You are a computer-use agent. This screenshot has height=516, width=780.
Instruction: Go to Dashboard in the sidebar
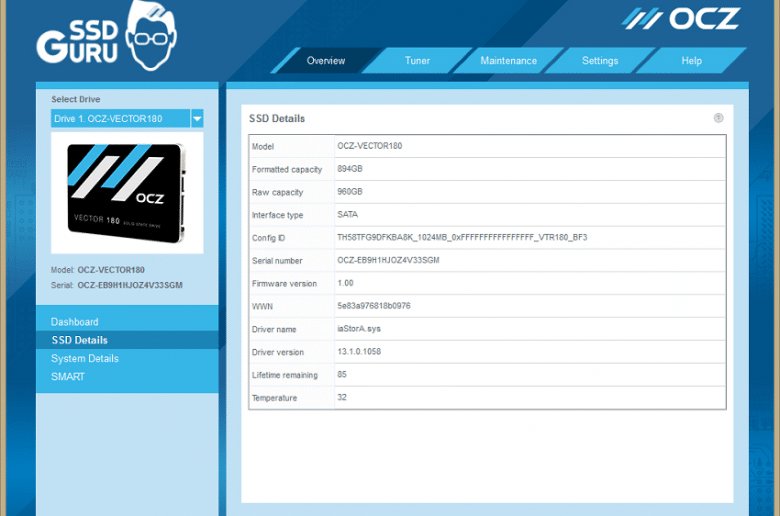75,322
